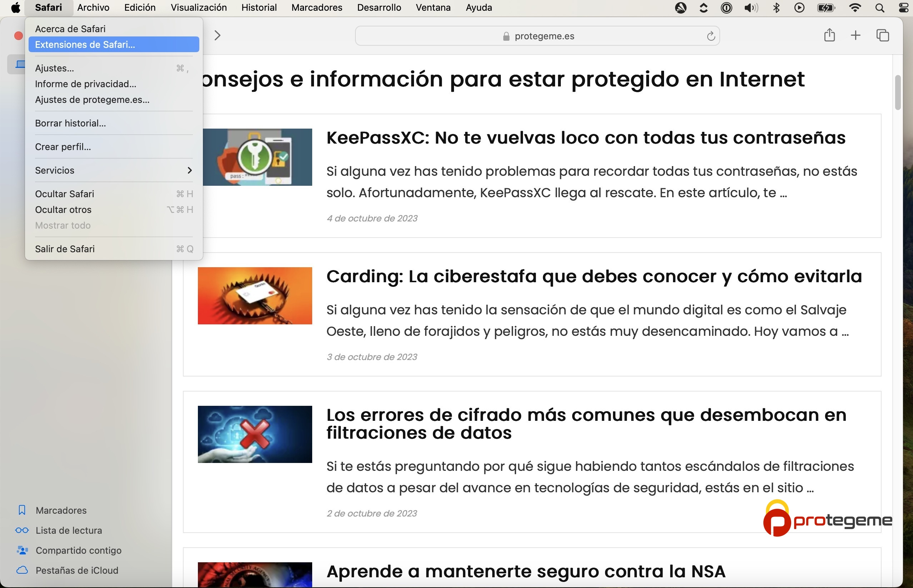Image resolution: width=913 pixels, height=588 pixels.
Task: Click the KeePassXC article excerpt text
Action: [592, 182]
